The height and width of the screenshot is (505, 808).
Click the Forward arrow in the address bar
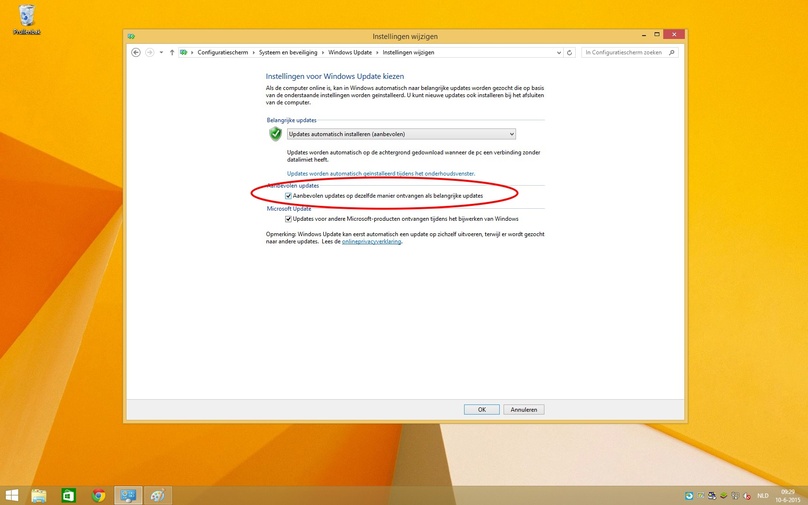(x=149, y=52)
